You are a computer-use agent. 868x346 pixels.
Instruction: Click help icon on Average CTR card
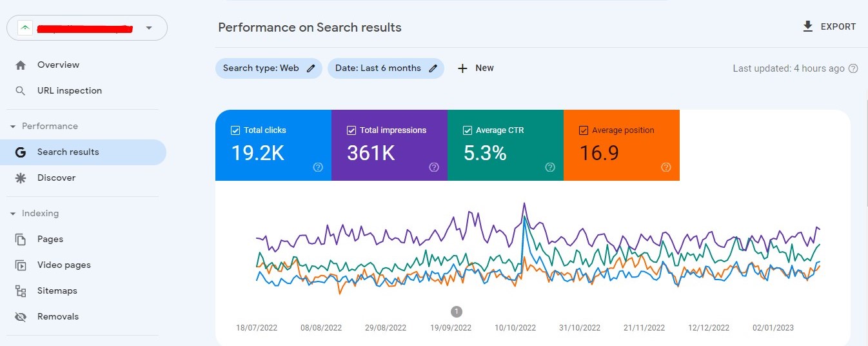550,167
